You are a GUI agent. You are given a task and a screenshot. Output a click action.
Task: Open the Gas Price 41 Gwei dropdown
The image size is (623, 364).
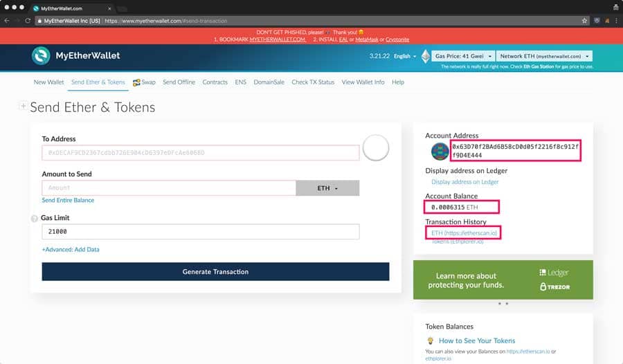point(463,56)
